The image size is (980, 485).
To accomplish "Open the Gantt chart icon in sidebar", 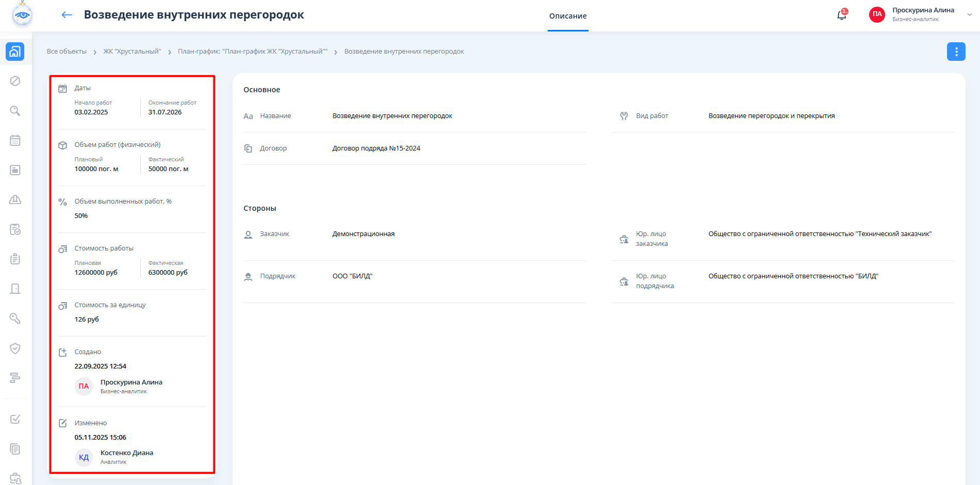I will (x=15, y=378).
